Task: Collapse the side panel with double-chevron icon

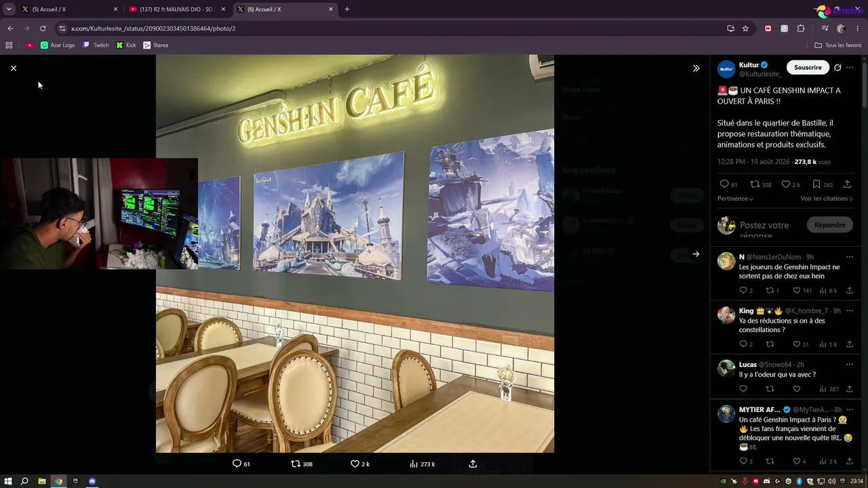Action: (x=696, y=68)
